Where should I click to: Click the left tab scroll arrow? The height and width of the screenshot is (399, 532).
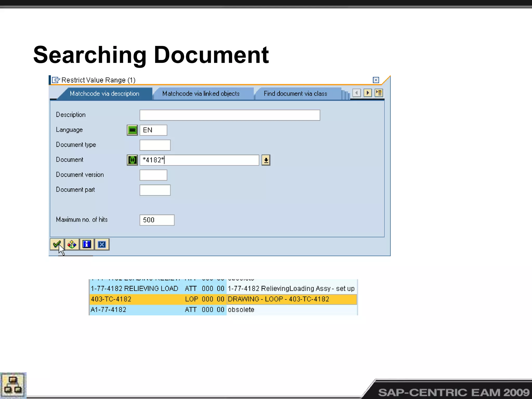point(357,93)
